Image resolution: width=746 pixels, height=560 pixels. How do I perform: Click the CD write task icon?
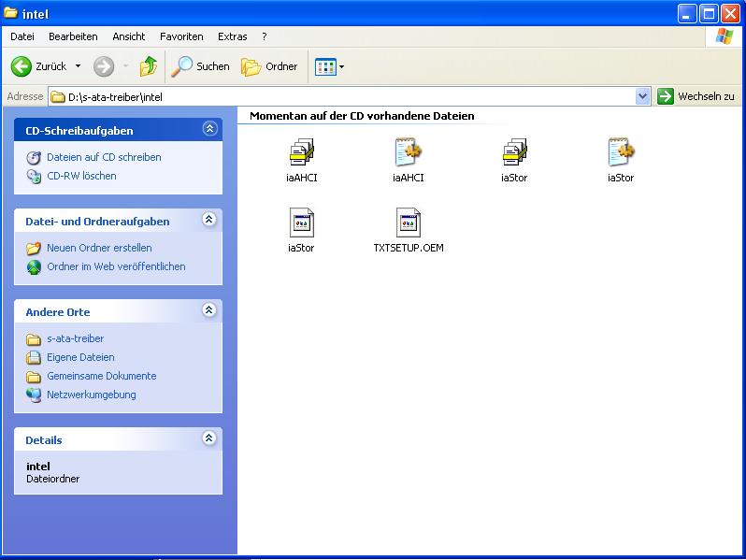point(34,157)
